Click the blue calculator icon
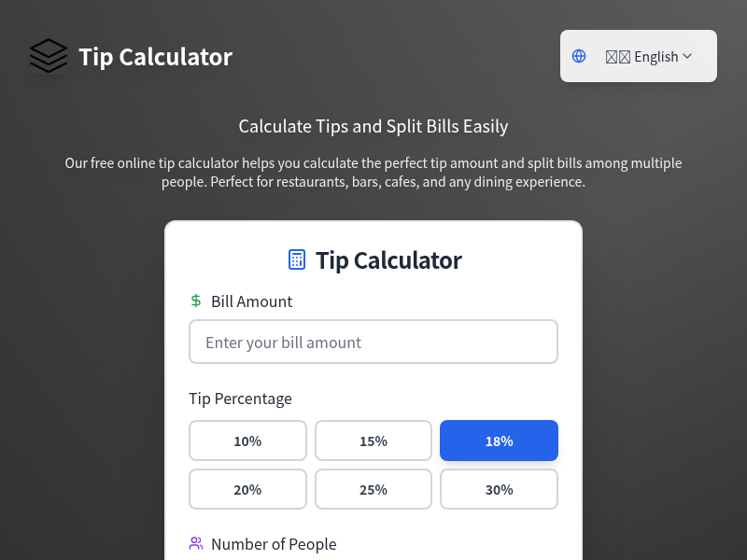The width and height of the screenshot is (747, 560). click(297, 260)
